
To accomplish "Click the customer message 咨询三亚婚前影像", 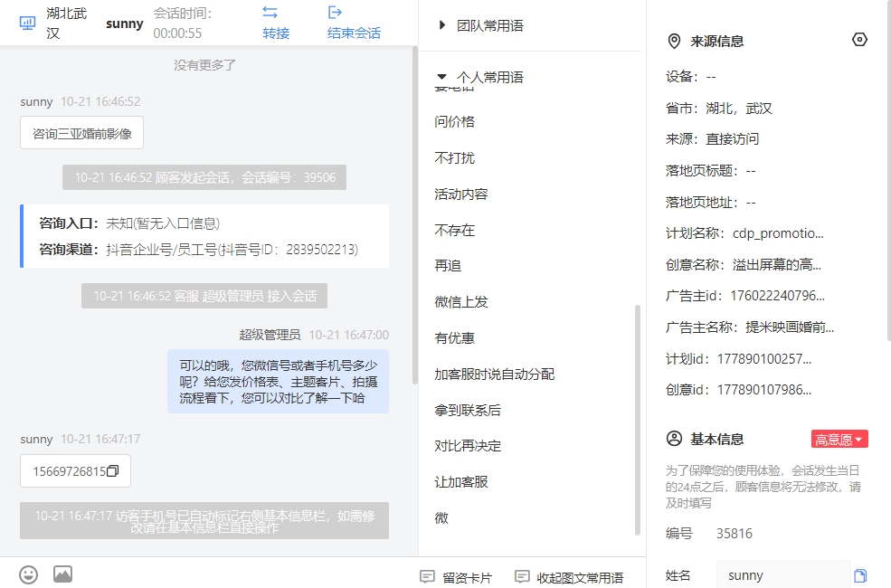I will (81, 133).
